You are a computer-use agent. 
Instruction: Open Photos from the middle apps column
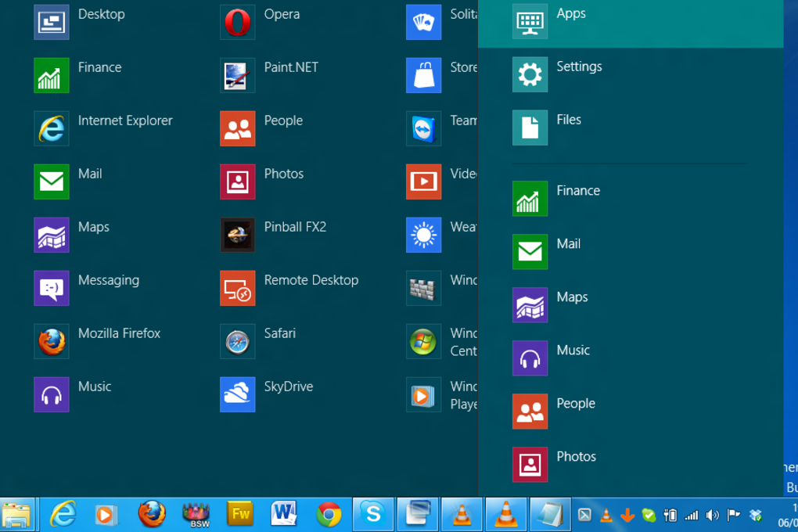pyautogui.click(x=238, y=182)
